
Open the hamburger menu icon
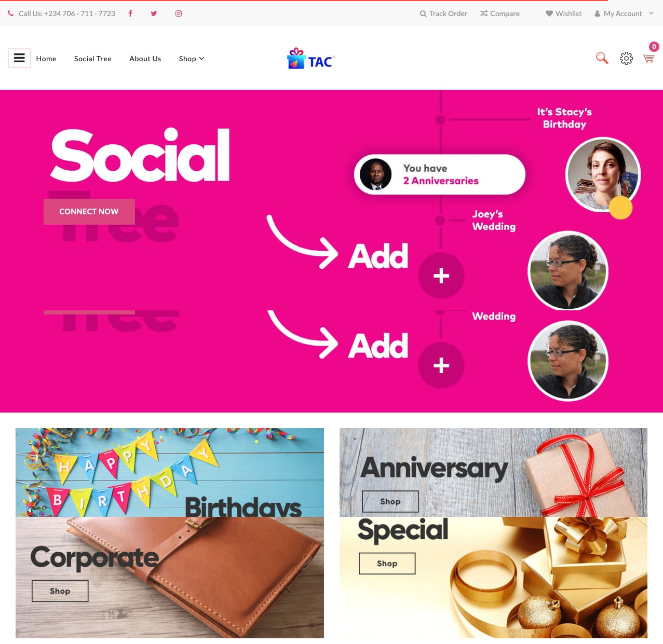click(19, 58)
